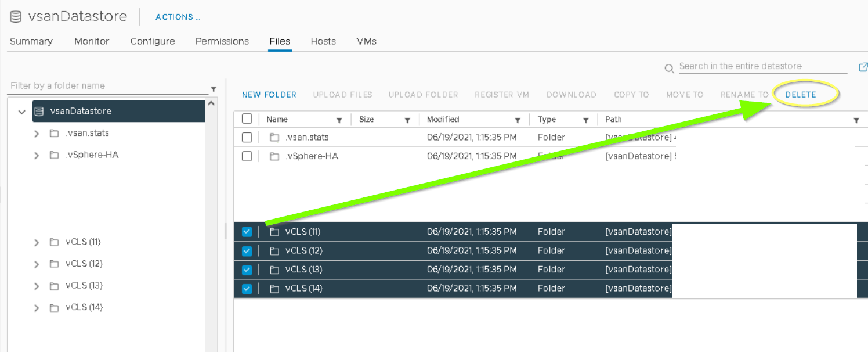868x352 pixels.
Task: Click the UPLOAD FOLDER button
Action: point(424,95)
